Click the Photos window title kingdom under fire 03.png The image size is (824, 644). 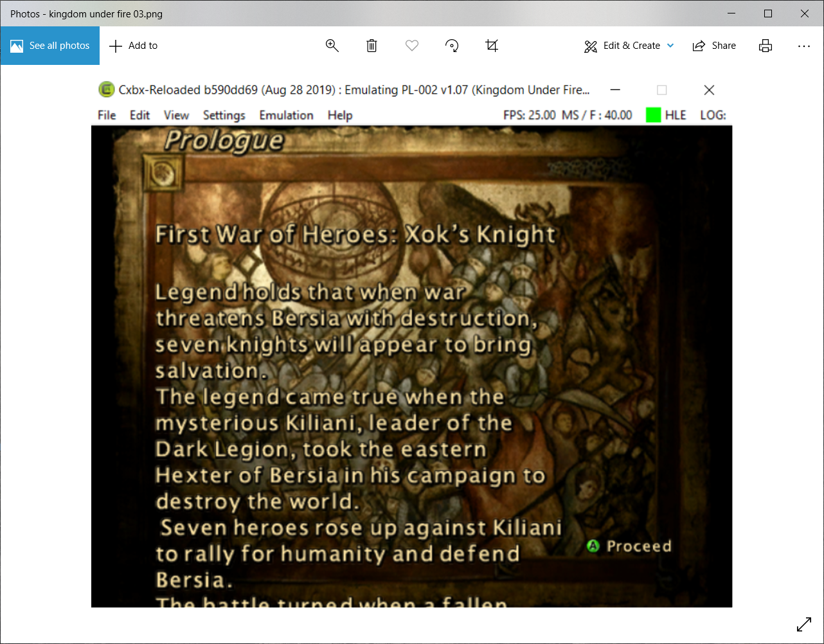coord(86,13)
